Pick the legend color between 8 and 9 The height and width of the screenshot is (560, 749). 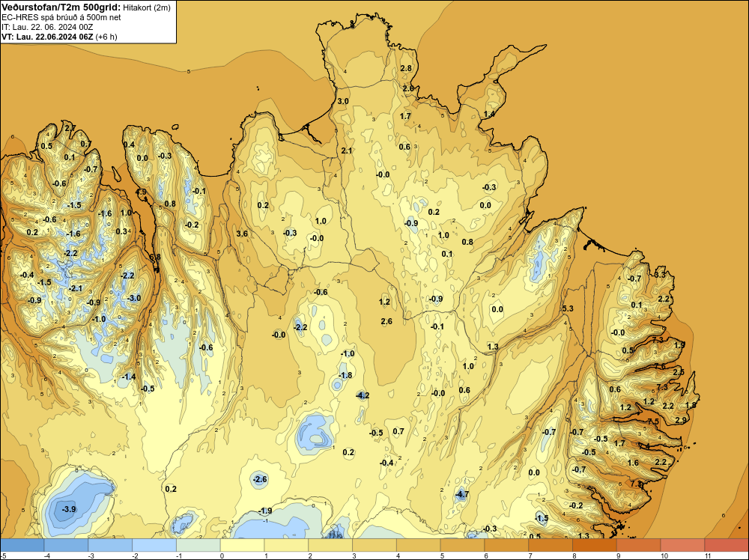[595, 545]
